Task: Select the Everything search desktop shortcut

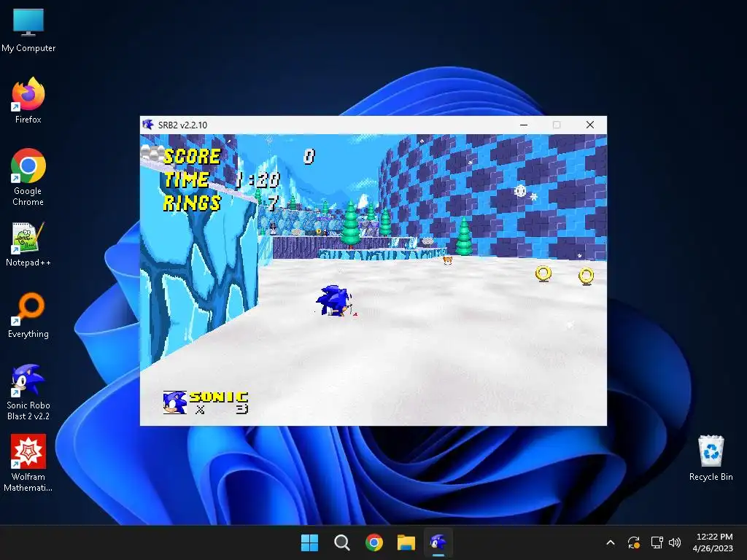Action: point(28,315)
